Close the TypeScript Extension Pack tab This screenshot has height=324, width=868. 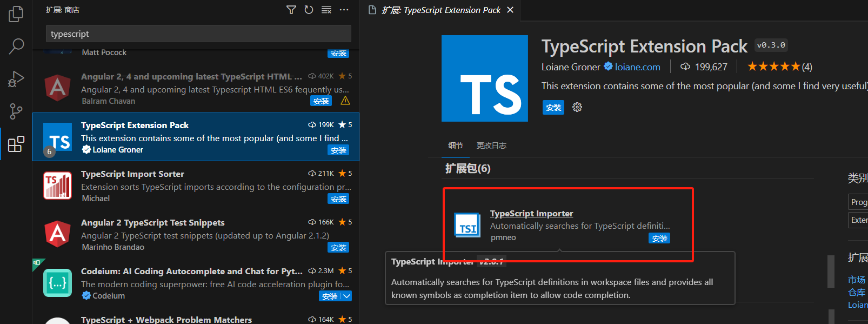coord(510,10)
